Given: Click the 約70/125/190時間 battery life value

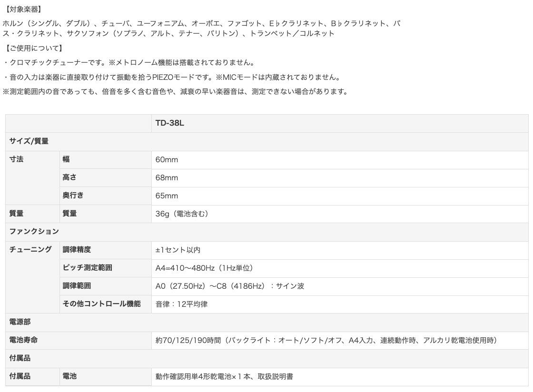Looking at the screenshot, I should click(x=327, y=340).
